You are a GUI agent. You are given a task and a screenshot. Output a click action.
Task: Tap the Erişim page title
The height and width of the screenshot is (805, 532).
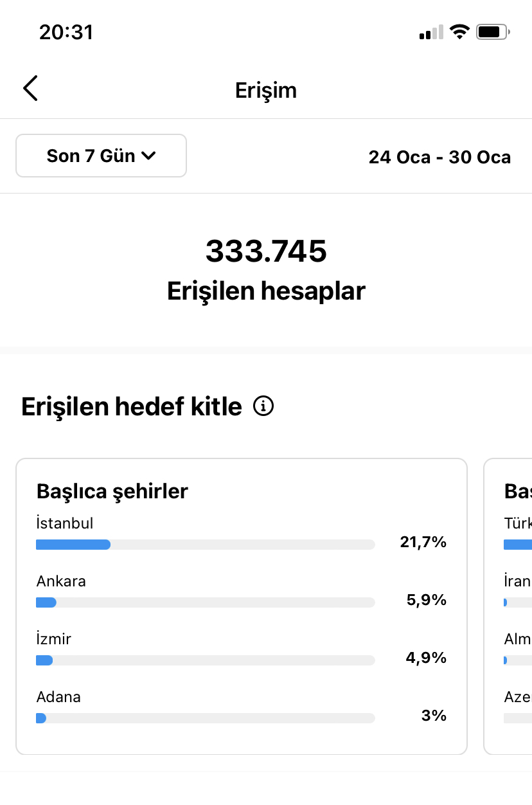(x=266, y=90)
